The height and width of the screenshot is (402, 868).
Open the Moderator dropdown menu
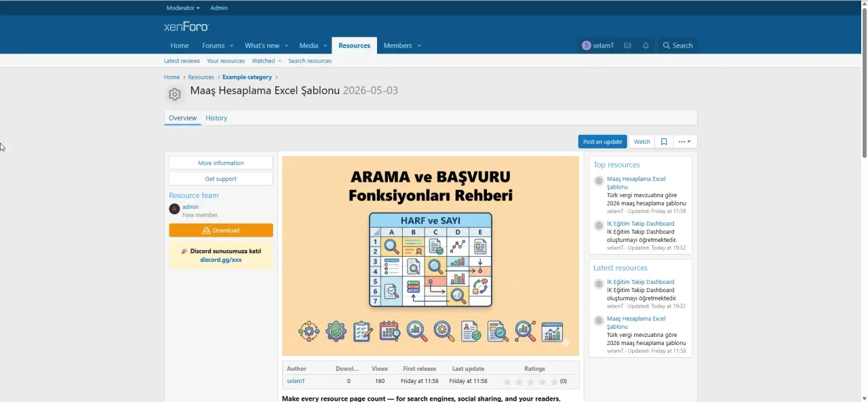pos(183,8)
